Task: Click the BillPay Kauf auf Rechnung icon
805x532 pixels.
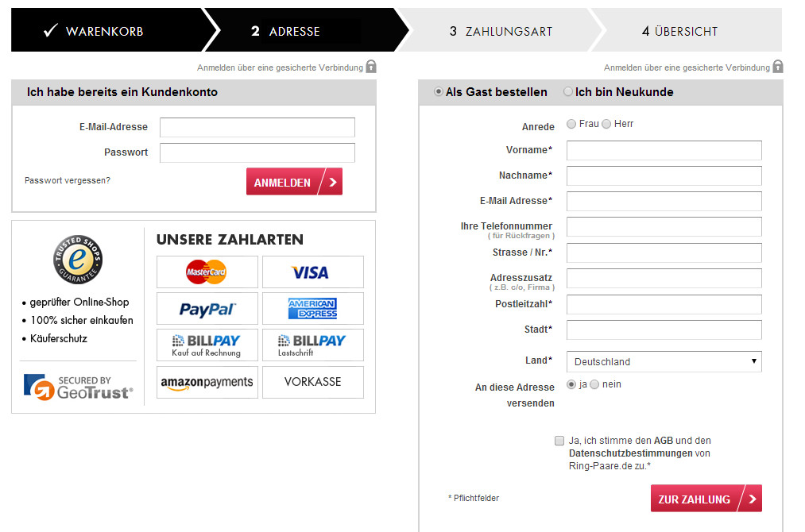Action: coord(207,345)
